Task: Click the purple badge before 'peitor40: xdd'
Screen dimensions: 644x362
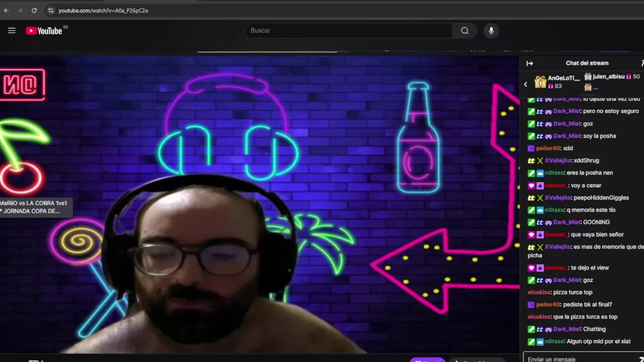Action: click(531, 148)
